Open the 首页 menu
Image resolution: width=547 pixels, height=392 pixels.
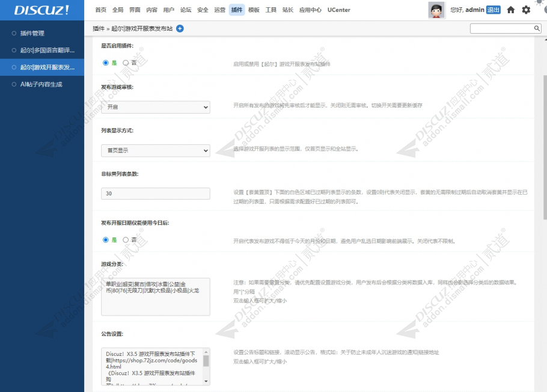101,10
